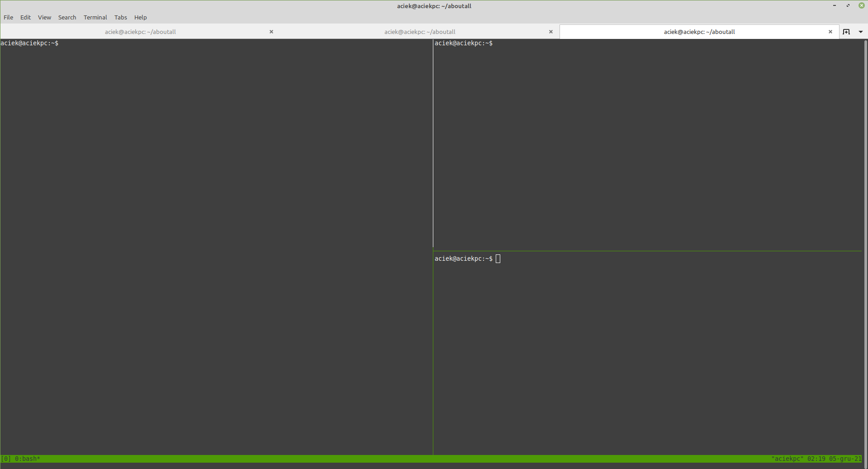Close the active rightmost tab
Viewport: 868px width, 469px height.
[x=830, y=32]
